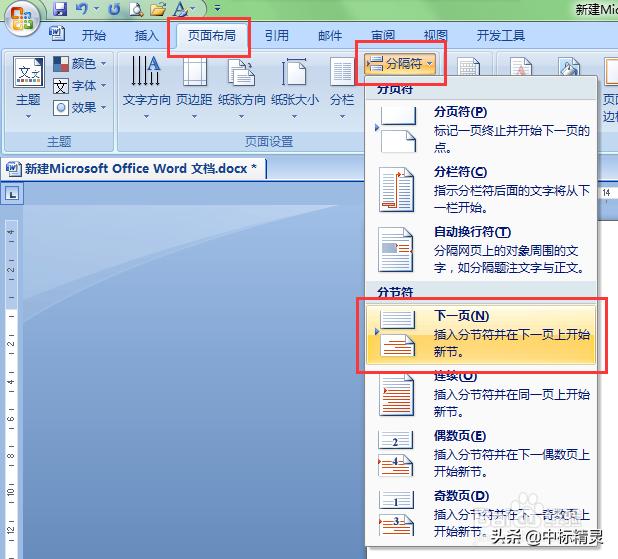Choose 自动换行符(T) text wrapping break

tap(481, 249)
